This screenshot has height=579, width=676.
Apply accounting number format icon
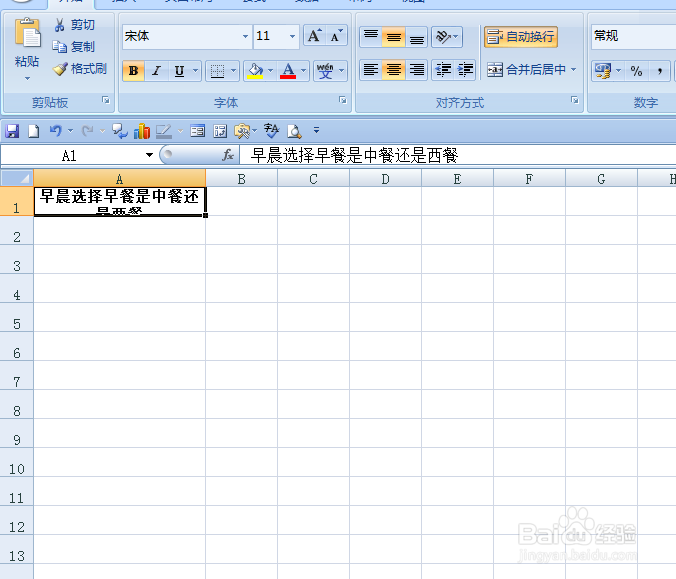(x=603, y=70)
